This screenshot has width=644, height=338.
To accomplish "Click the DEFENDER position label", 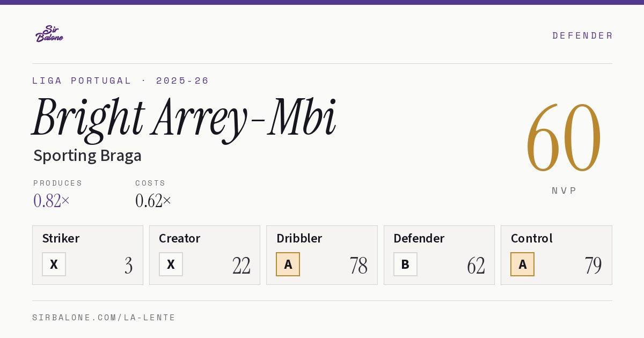I will click(582, 35).
